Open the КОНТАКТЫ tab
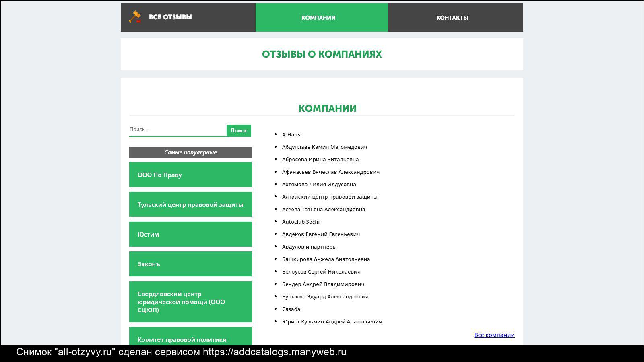644x362 pixels. pyautogui.click(x=456, y=18)
